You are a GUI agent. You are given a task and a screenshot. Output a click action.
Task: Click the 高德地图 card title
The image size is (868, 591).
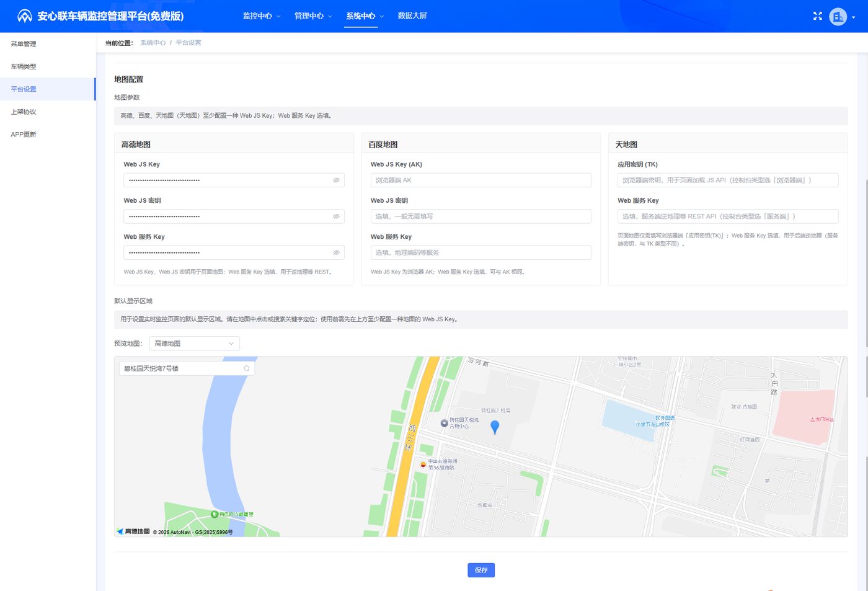click(x=136, y=144)
